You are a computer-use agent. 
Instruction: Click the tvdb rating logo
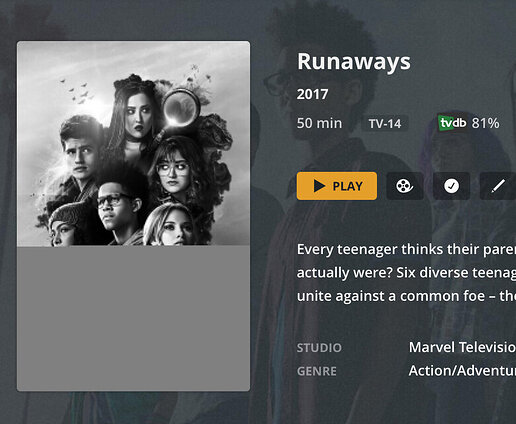click(452, 123)
